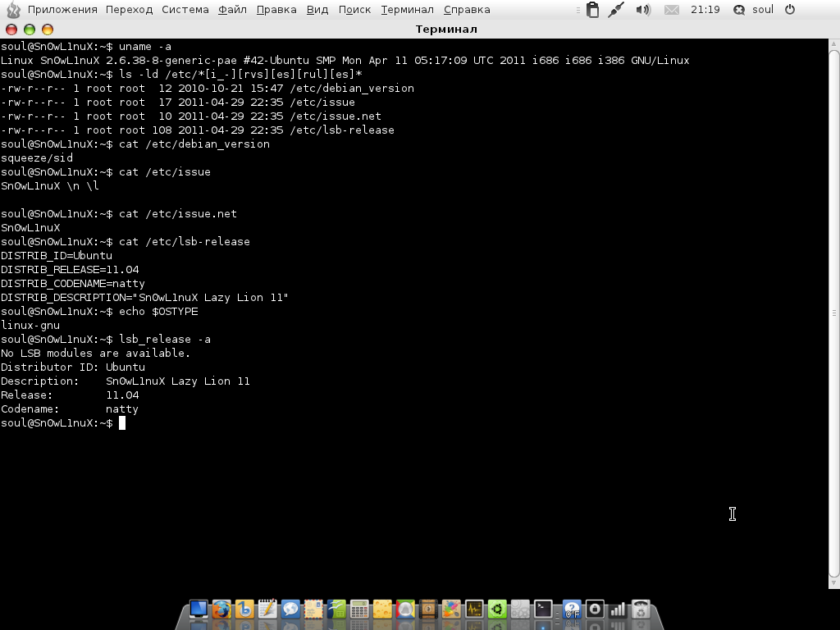The width and height of the screenshot is (840, 630).
Task: Open the messaging envelope indicator
Action: 672,10
